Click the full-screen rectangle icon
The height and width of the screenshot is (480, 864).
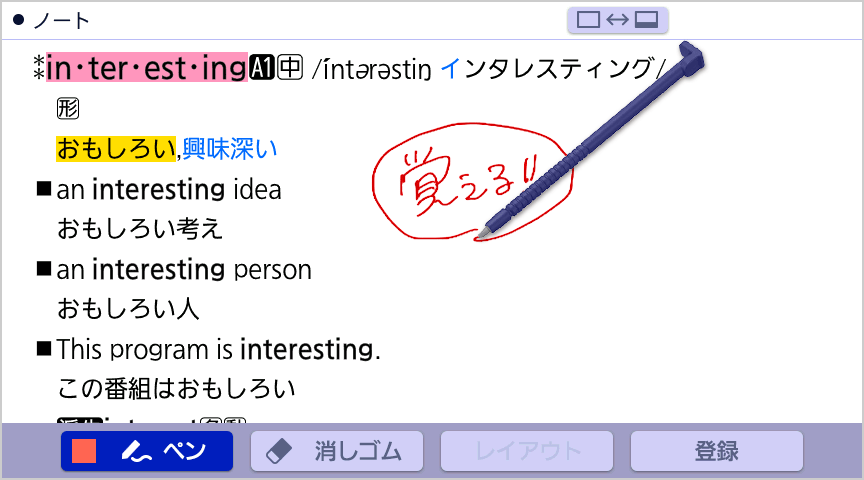click(x=588, y=20)
